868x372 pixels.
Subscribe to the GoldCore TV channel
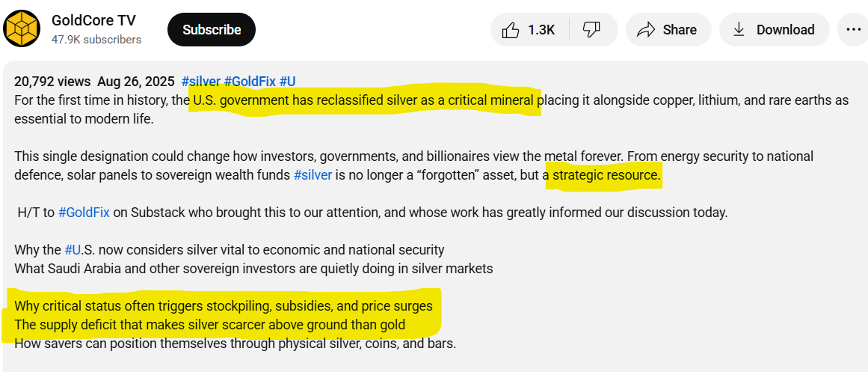(x=212, y=30)
